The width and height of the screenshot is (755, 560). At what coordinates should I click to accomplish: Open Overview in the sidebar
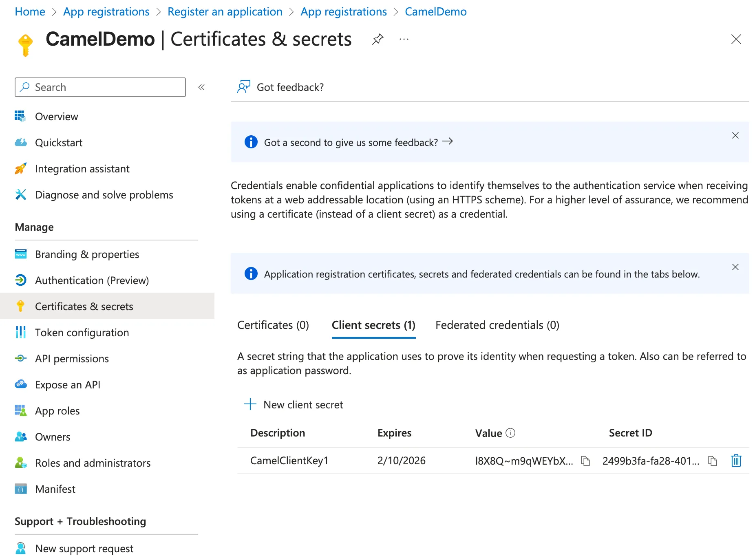click(x=56, y=117)
